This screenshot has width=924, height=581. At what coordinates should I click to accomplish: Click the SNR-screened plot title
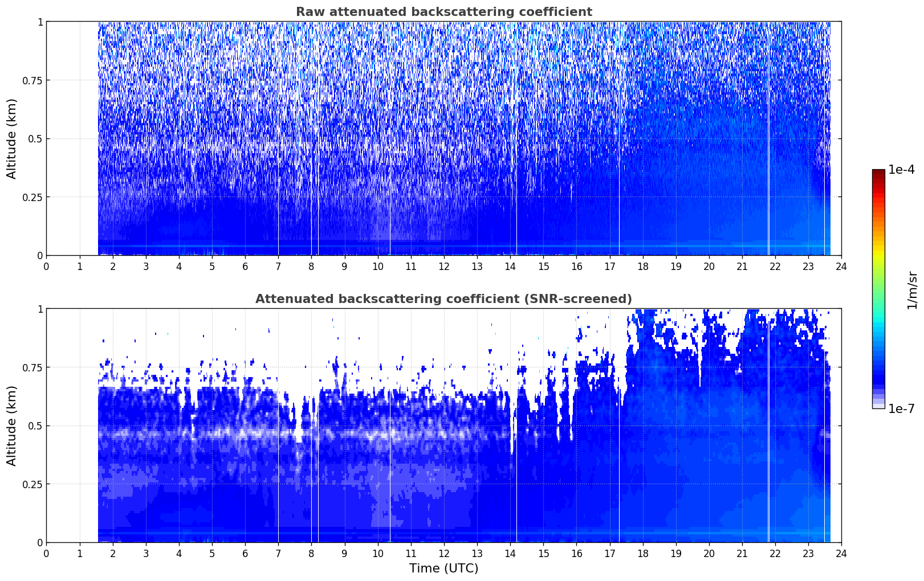point(443,299)
